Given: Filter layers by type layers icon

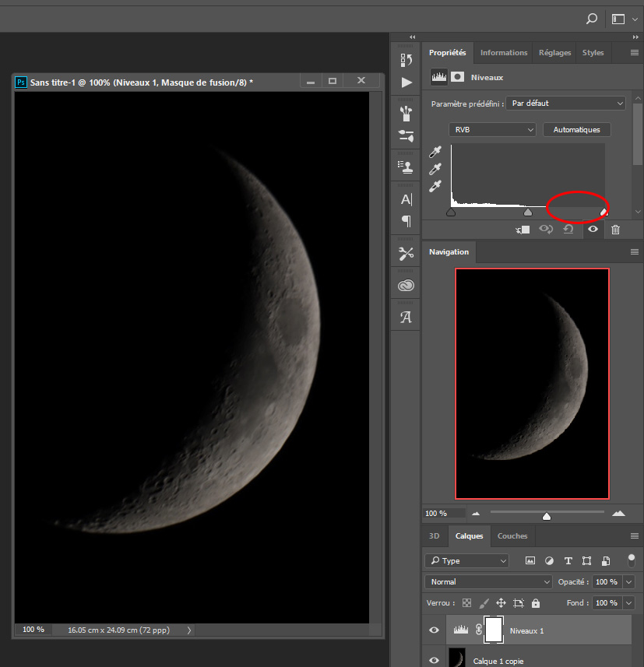Looking at the screenshot, I should click(x=568, y=560).
